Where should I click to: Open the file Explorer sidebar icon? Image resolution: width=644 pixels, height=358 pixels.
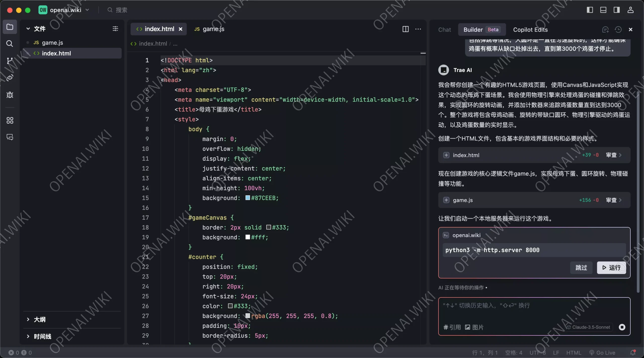(10, 27)
